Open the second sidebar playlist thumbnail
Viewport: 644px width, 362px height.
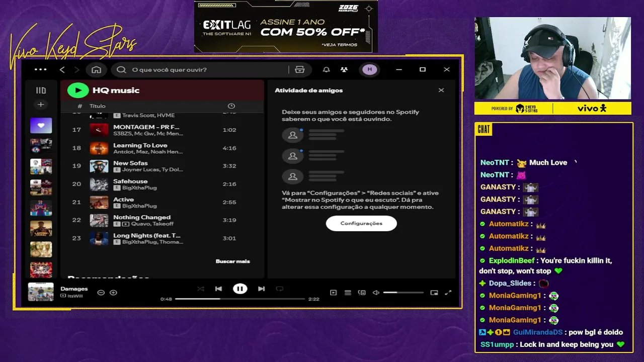click(41, 146)
